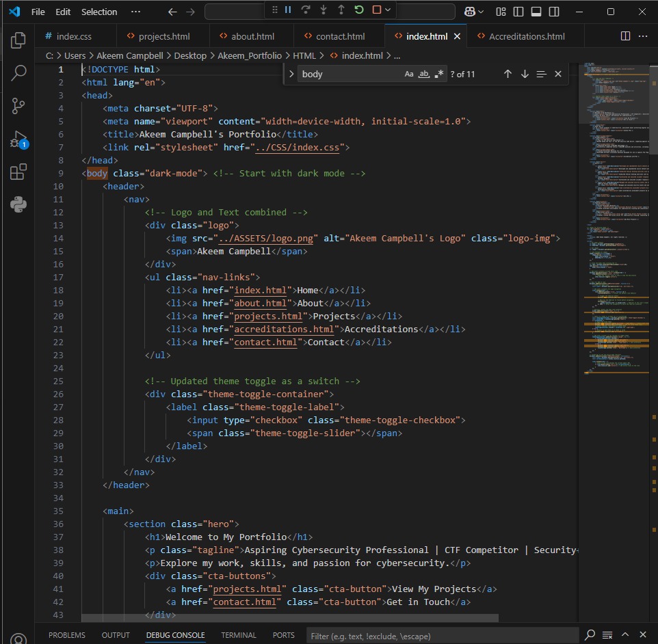Viewport: 658px width, 644px height.
Task: Click the debug Step Into button
Action: coord(323,10)
